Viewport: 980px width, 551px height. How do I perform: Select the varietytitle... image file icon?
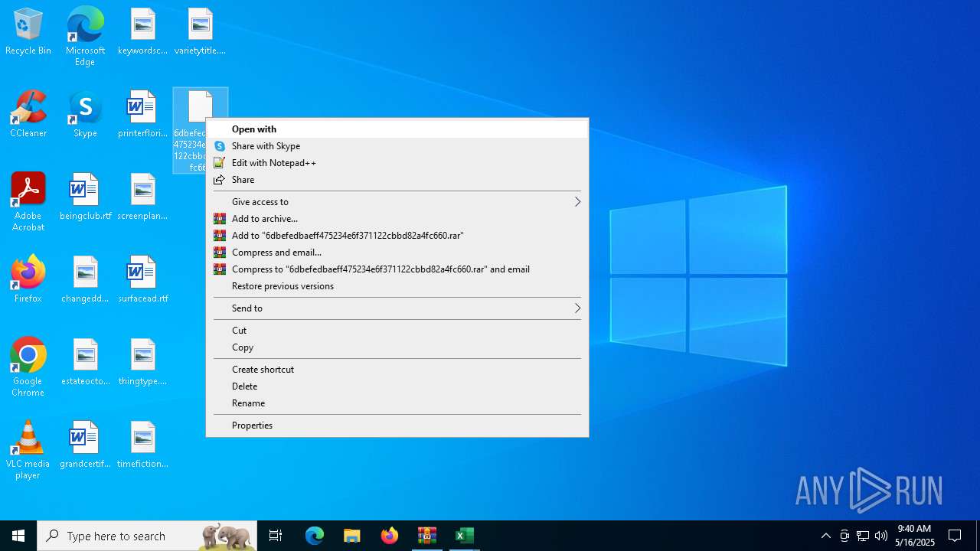[200, 32]
